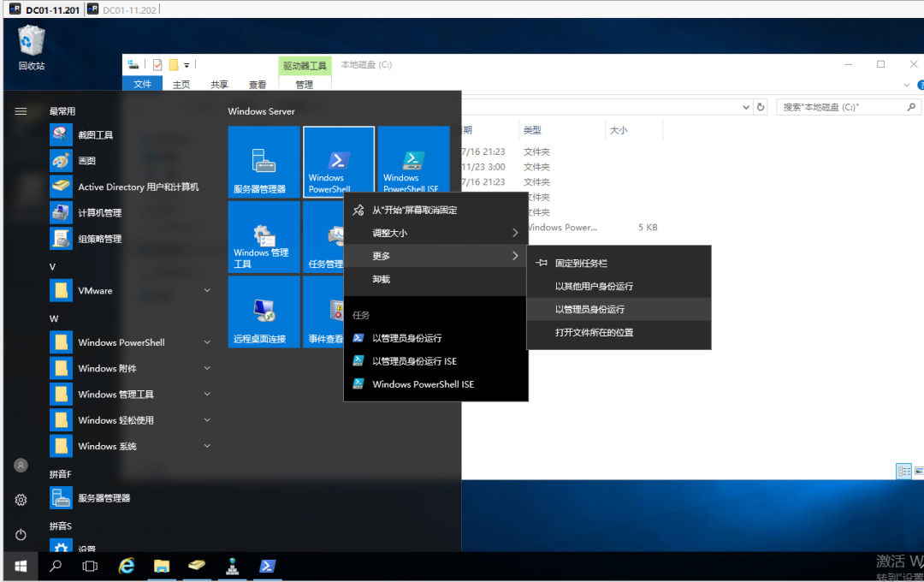Open 组策略管理 from the start list
This screenshot has height=582, width=924.
(x=86, y=239)
